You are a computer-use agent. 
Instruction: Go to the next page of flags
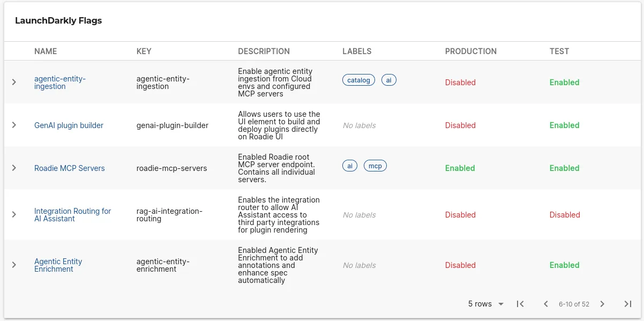click(602, 304)
